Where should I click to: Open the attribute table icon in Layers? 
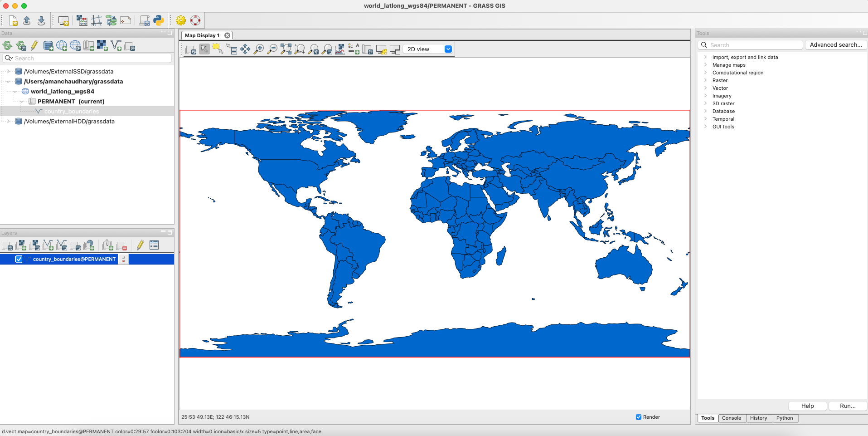coord(154,245)
